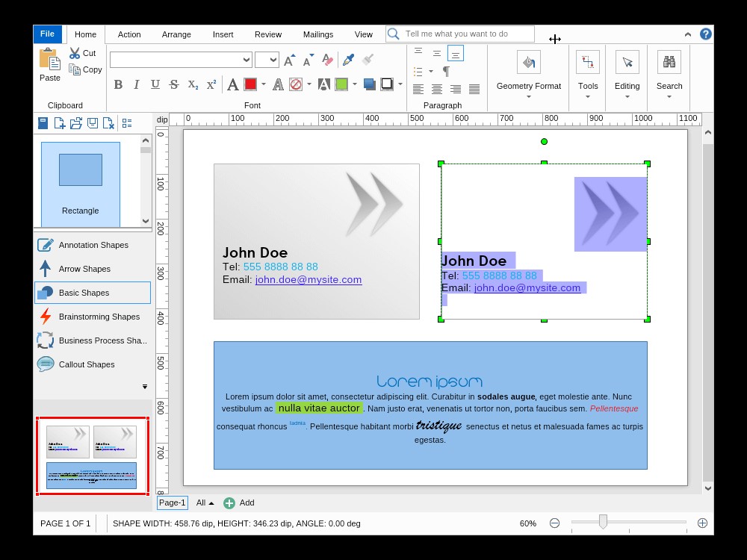Zoom in with the plus circle icon
747x560 pixels.
point(702,523)
